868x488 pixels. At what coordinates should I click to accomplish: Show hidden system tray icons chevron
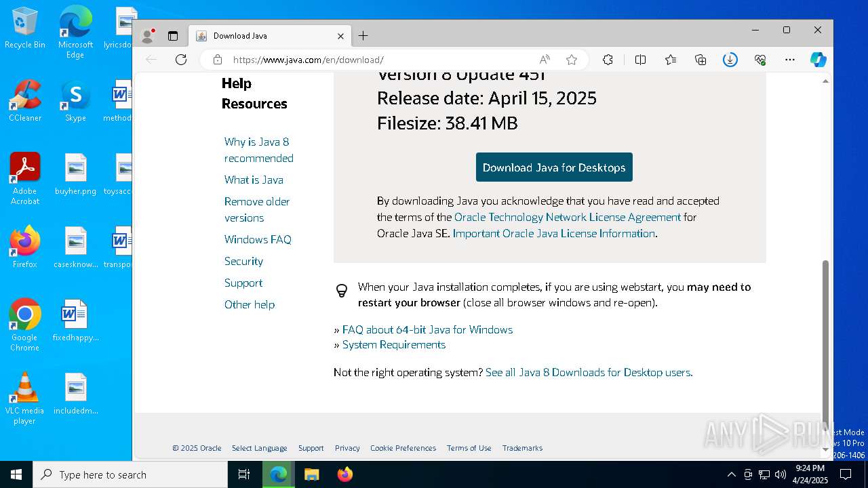[731, 474]
